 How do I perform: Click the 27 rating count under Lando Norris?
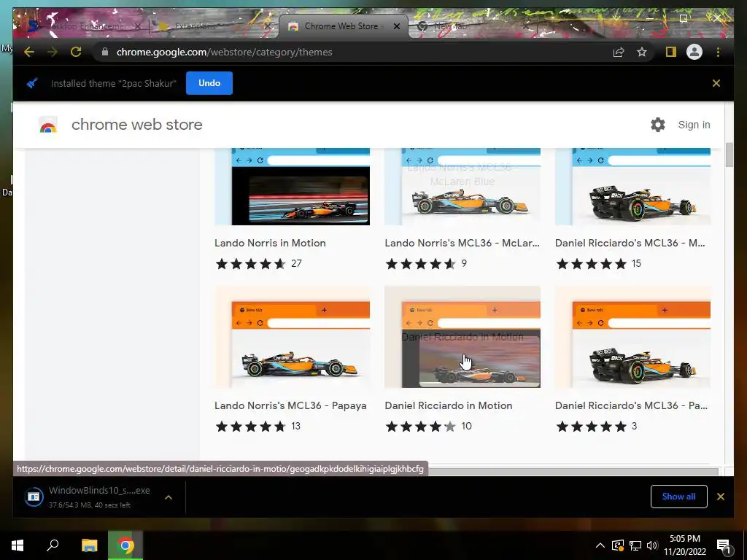tap(296, 263)
